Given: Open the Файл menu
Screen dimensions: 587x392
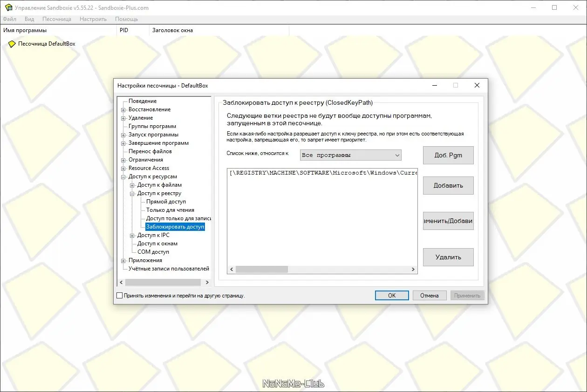Looking at the screenshot, I should point(9,19).
